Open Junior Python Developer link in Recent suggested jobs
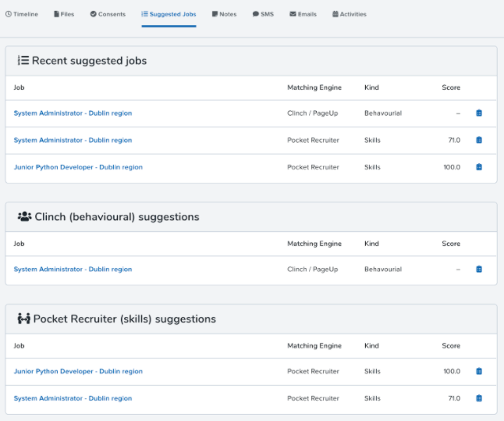Screen dimensions: 504x421 click(x=78, y=167)
